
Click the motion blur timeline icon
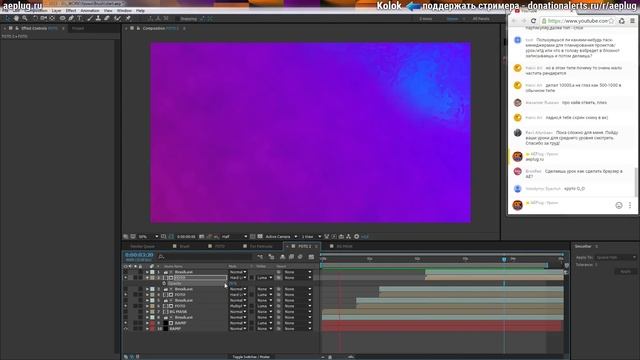[300, 257]
